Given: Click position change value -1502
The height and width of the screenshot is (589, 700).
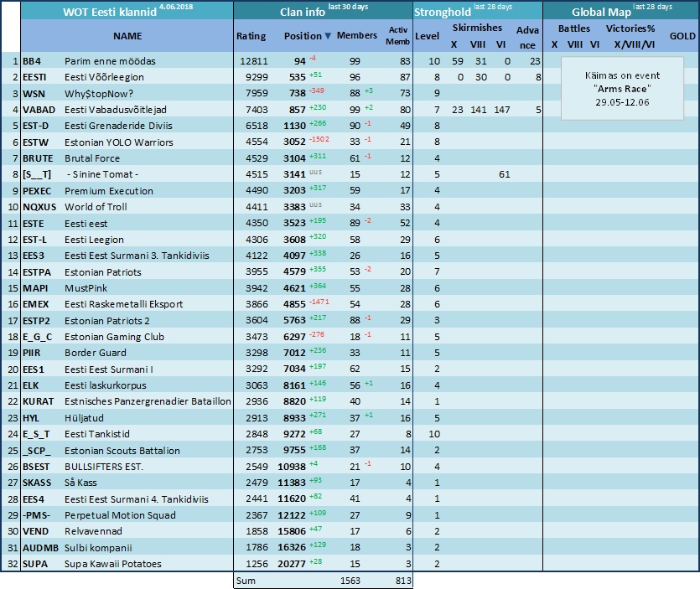Looking at the screenshot, I should click(x=319, y=139).
